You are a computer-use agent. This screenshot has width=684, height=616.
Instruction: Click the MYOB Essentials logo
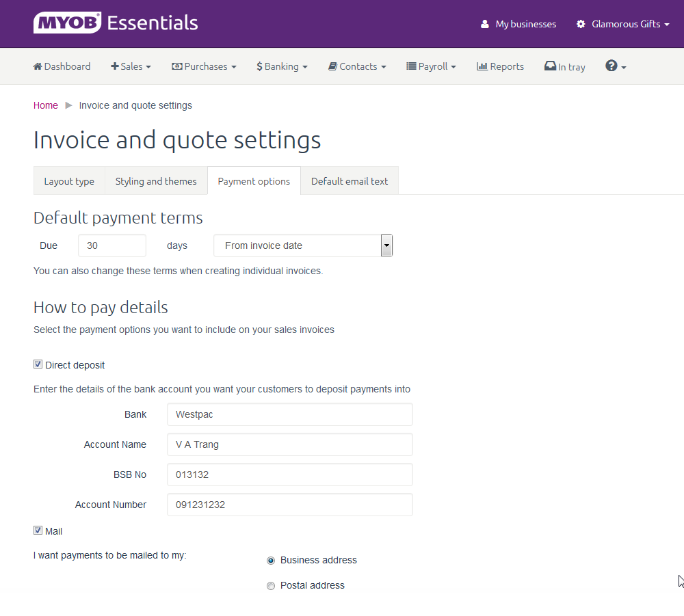[116, 23]
